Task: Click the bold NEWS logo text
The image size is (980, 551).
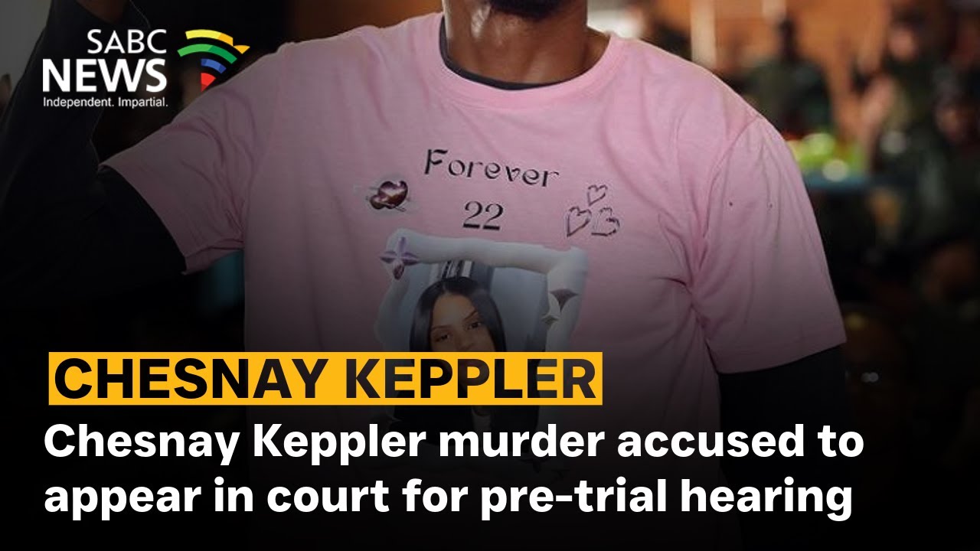Action: (x=104, y=75)
